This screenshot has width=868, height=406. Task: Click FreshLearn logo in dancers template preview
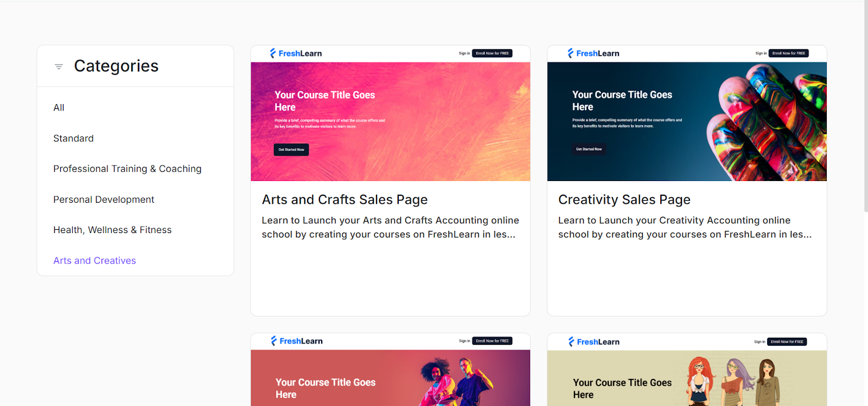pyautogui.click(x=296, y=341)
